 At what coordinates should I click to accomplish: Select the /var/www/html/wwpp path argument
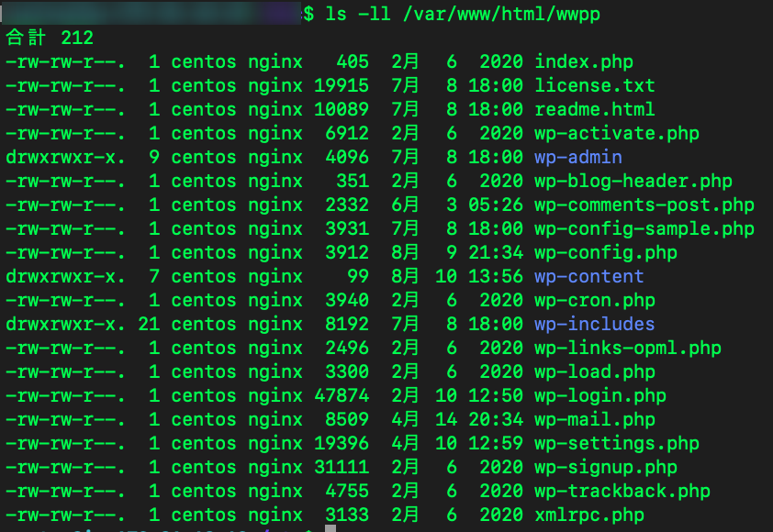pos(501,15)
